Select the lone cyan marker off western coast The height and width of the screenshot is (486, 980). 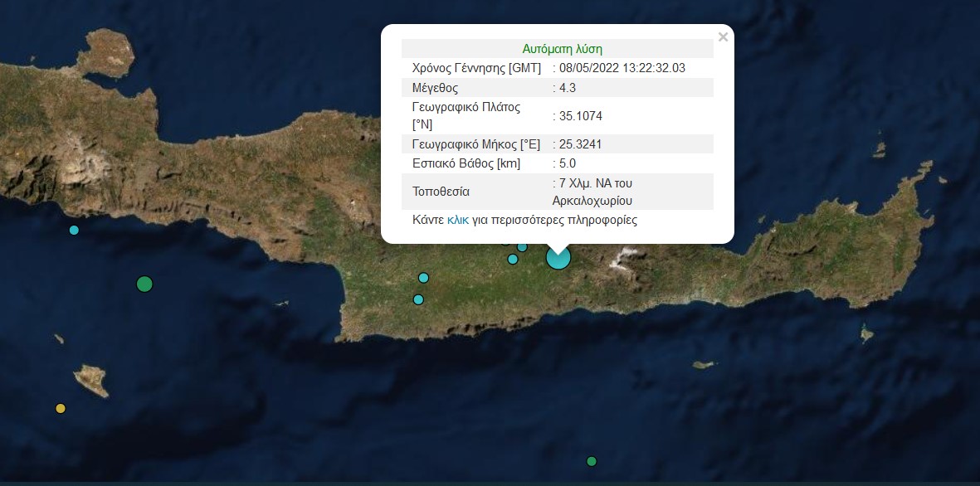click(x=74, y=230)
